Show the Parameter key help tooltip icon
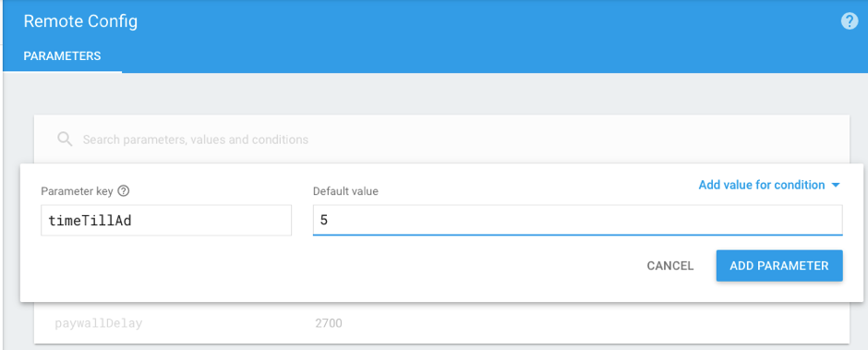The width and height of the screenshot is (868, 350). [124, 191]
